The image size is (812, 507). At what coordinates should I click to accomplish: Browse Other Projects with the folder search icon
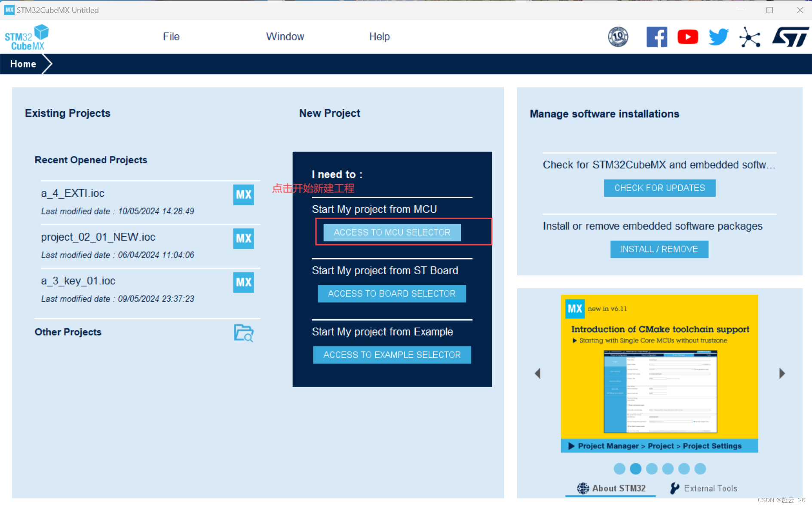click(244, 333)
